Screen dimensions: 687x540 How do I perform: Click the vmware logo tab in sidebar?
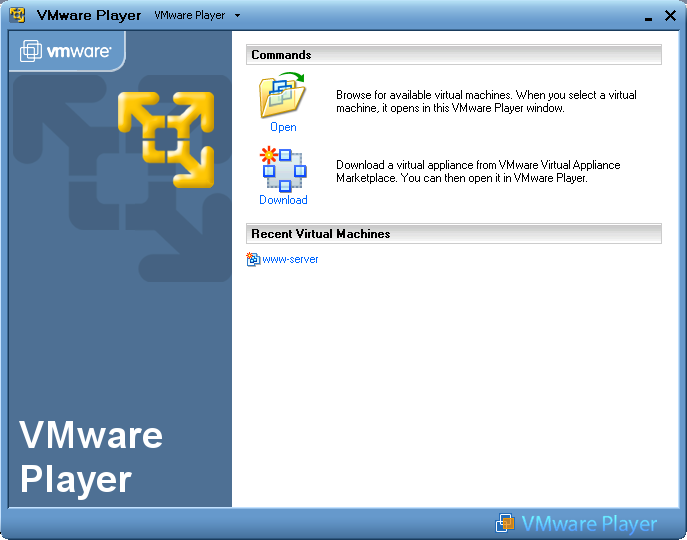pos(67,51)
